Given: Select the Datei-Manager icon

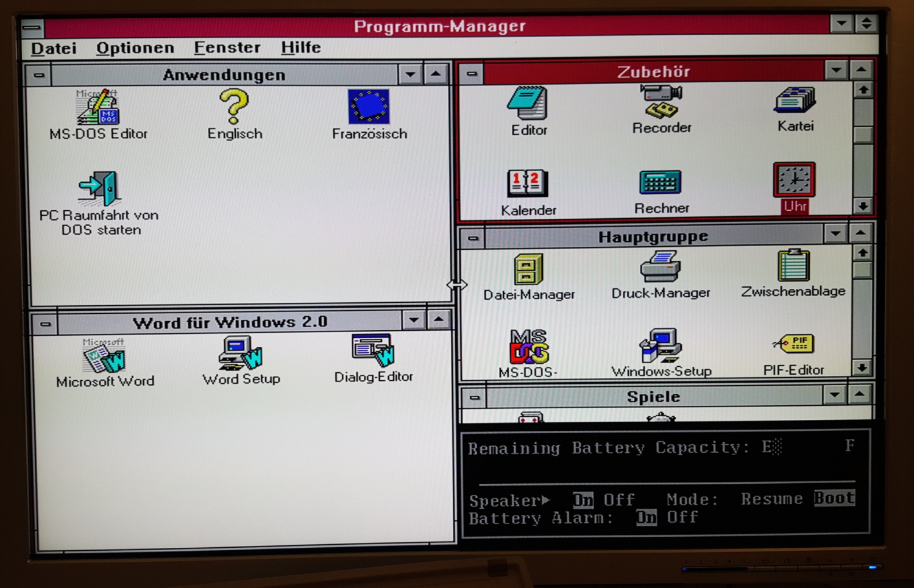Looking at the screenshot, I should (x=528, y=269).
